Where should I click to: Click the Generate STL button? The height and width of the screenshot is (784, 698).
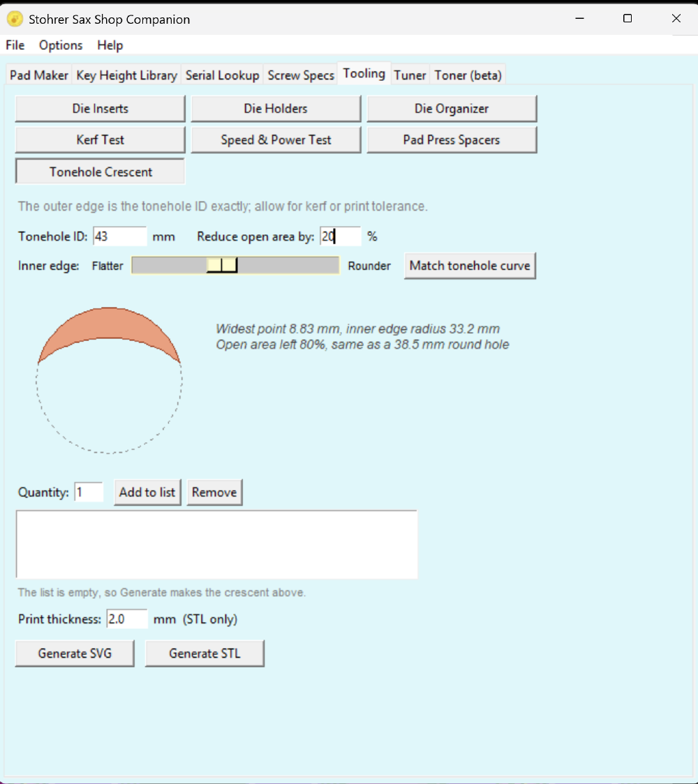pos(205,654)
